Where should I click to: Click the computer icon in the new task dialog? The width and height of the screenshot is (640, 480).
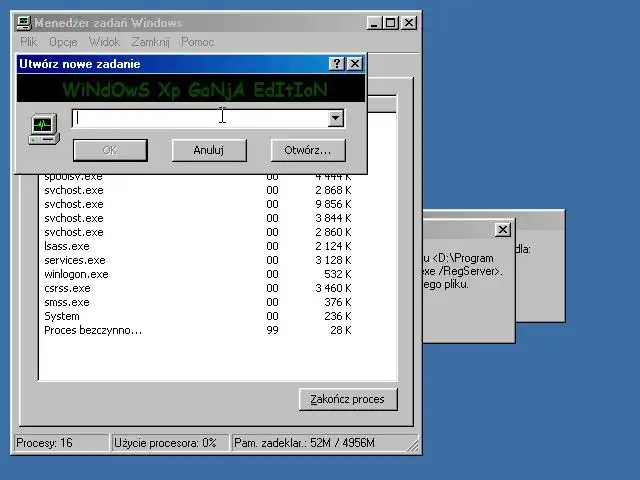(44, 129)
